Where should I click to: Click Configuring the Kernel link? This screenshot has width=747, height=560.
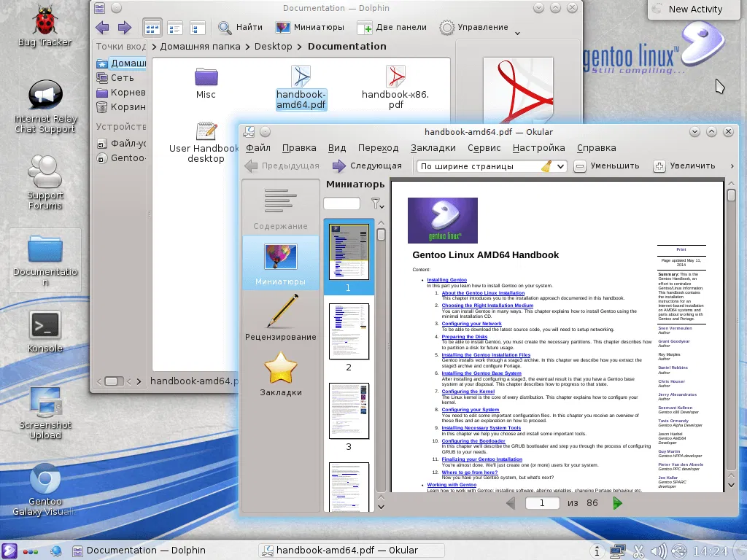click(468, 392)
